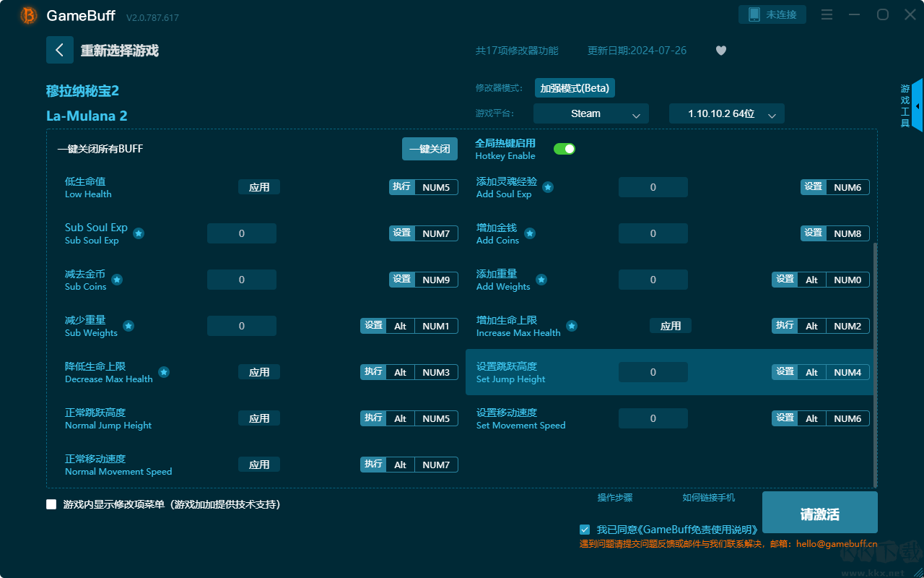
Task: Click 设置 hotkey button for Add Soul Exp
Action: point(814,187)
